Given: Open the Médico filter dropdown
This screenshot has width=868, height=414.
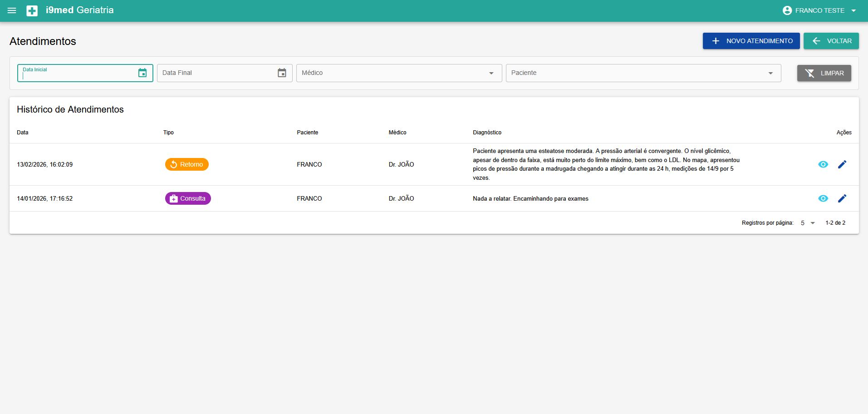Looking at the screenshot, I should tap(399, 73).
